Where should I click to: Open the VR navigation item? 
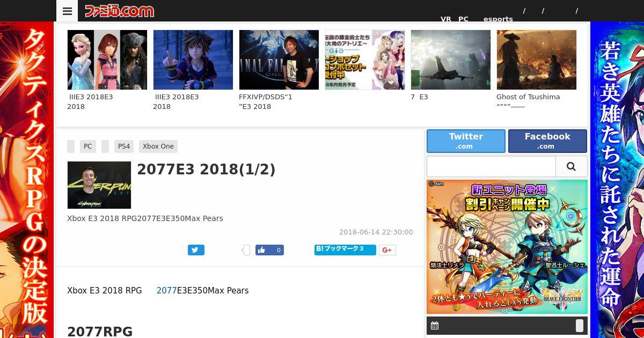click(446, 19)
